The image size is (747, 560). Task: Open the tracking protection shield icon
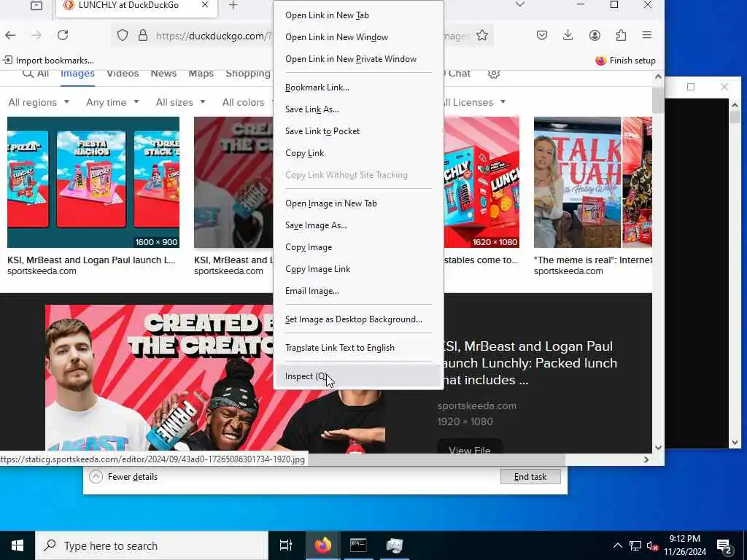(123, 35)
